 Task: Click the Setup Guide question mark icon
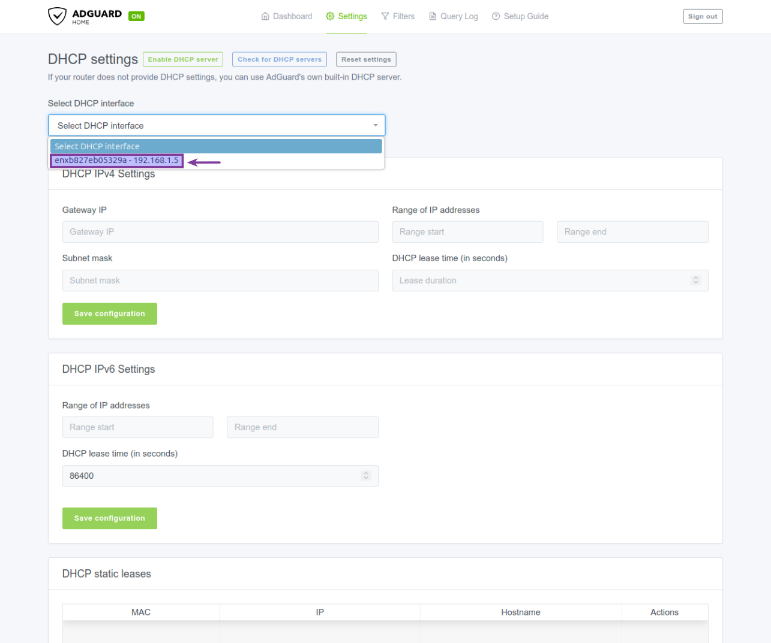pos(496,17)
